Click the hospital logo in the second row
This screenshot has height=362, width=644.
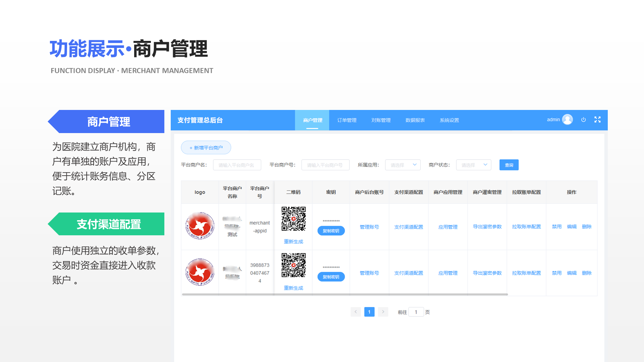(x=200, y=273)
